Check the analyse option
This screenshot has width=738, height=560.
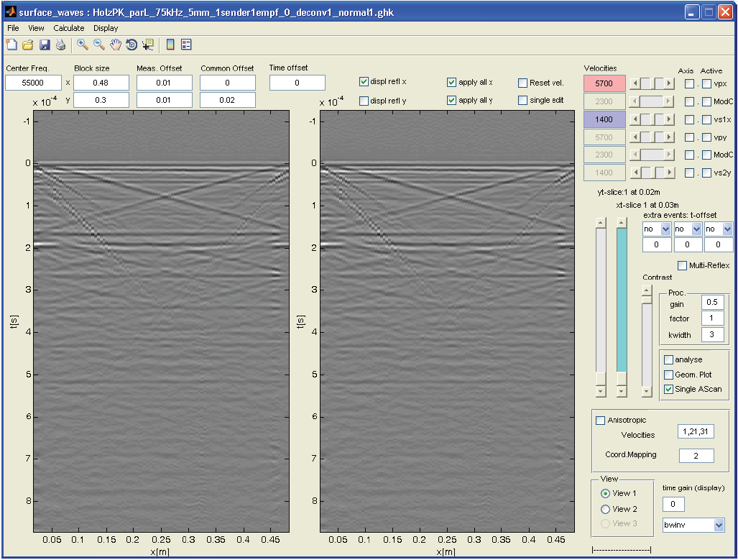(668, 360)
